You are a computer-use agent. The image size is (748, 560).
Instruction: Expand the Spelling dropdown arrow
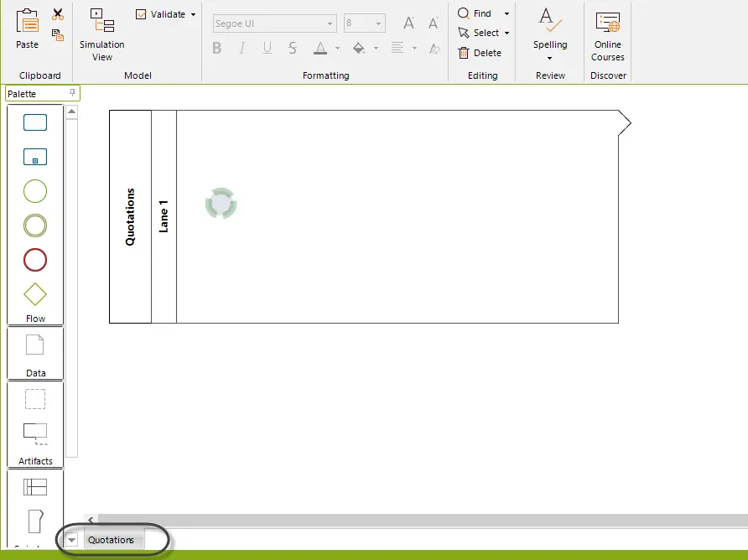tap(549, 58)
